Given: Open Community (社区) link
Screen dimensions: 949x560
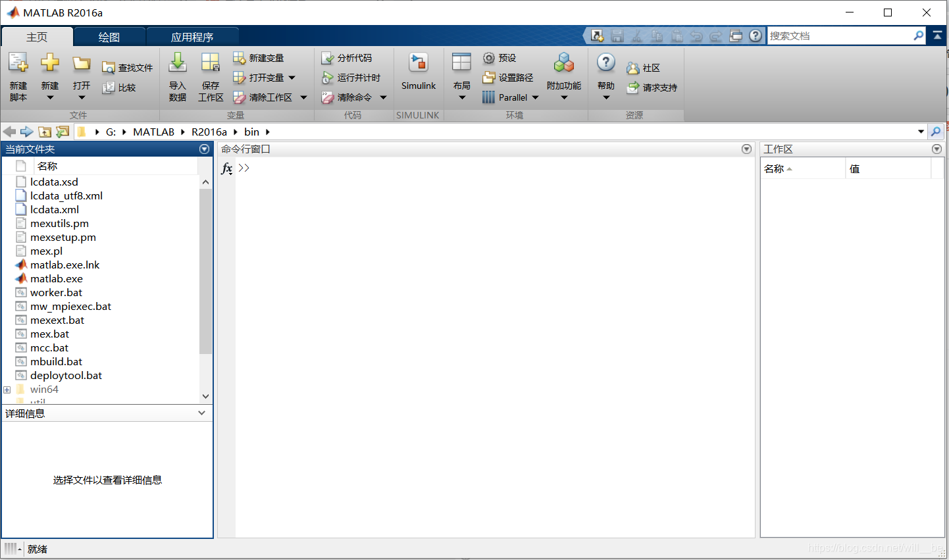Looking at the screenshot, I should [x=643, y=68].
